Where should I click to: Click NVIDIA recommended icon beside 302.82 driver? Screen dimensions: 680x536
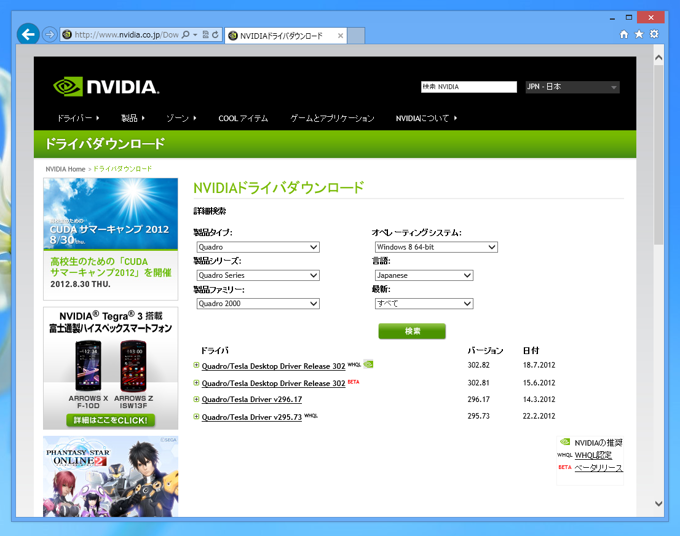(369, 364)
